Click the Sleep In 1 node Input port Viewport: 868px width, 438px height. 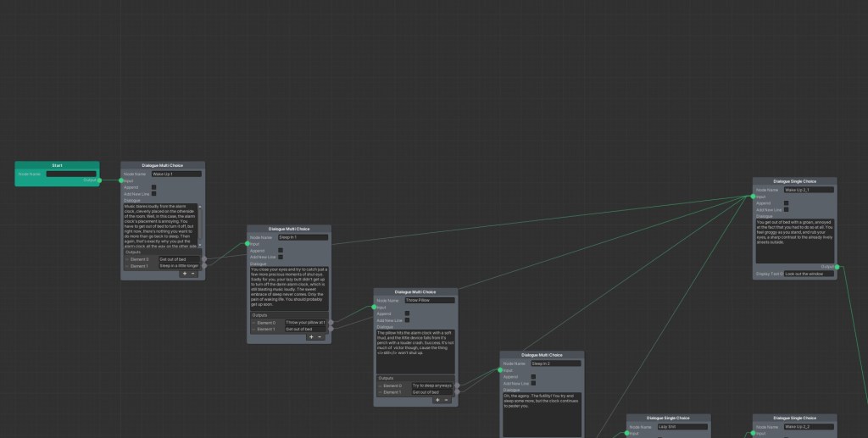tap(248, 244)
